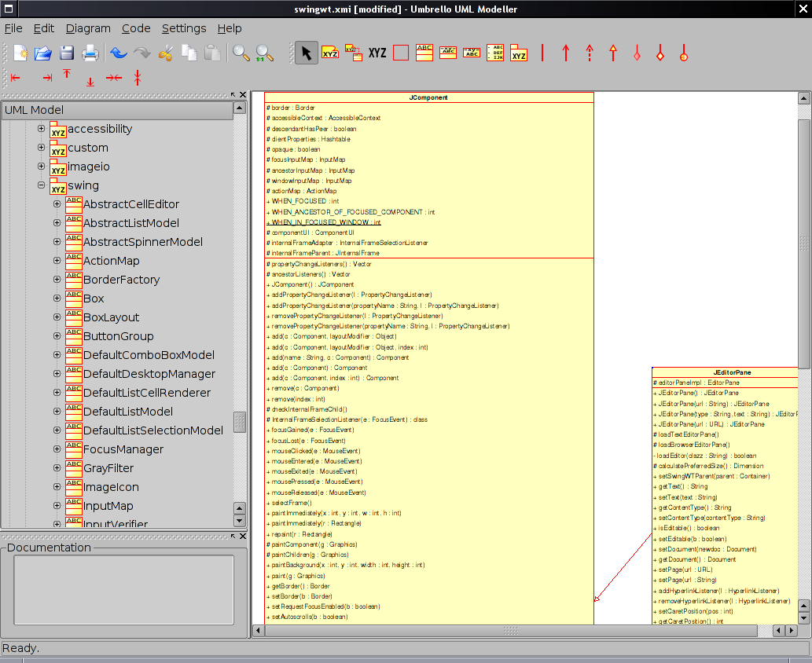Click the JComponent class title in diagram
Image resolution: width=812 pixels, height=663 pixels.
coord(428,97)
